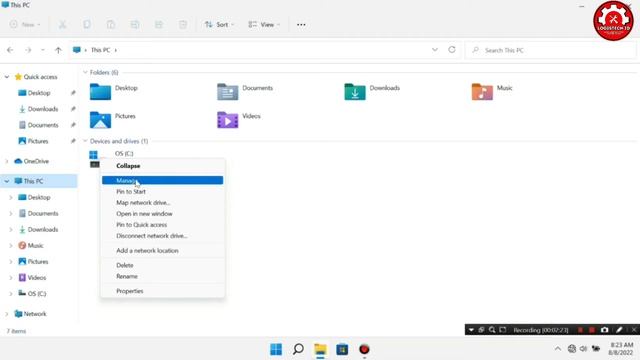Click the volume icon in system tray

(x=583, y=349)
